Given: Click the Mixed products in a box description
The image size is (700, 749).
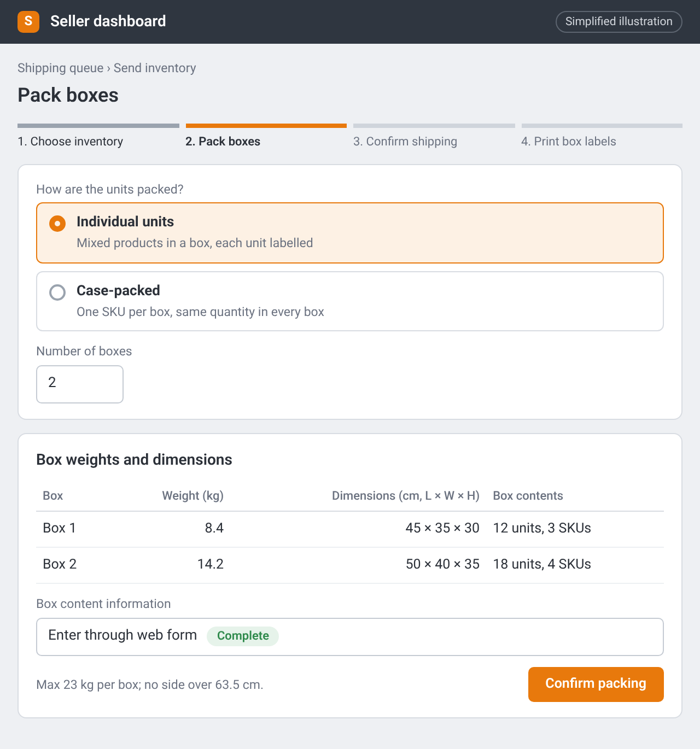Looking at the screenshot, I should pyautogui.click(x=195, y=243).
